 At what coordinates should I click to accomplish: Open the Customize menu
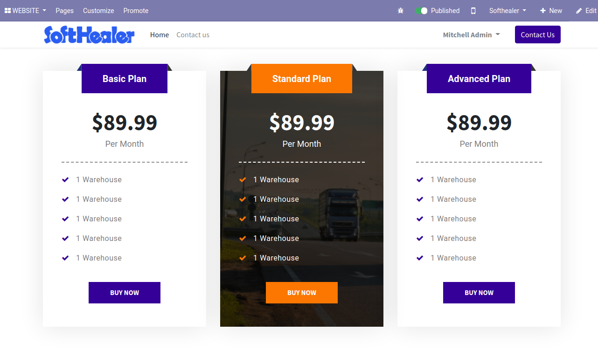[98, 11]
